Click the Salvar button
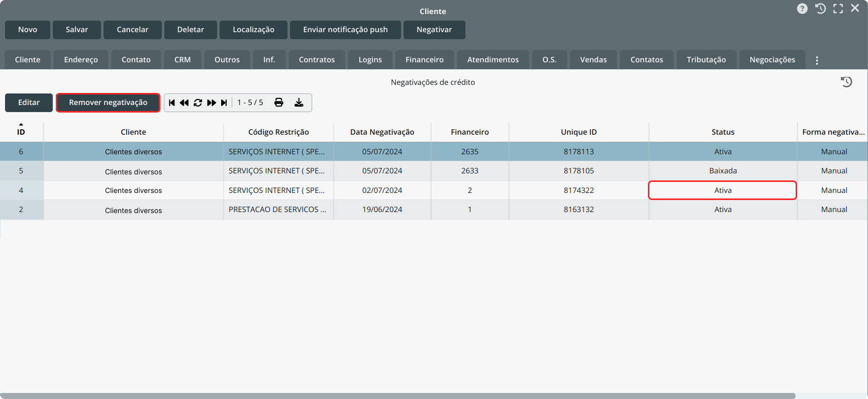The height and width of the screenshot is (399, 868). coord(77,30)
